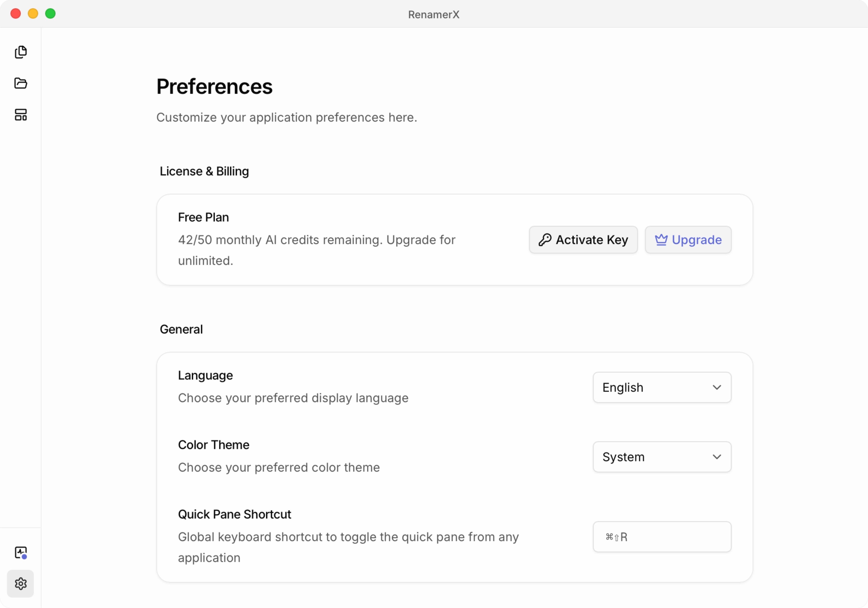Select the settings gear icon in sidebar

[x=21, y=584]
